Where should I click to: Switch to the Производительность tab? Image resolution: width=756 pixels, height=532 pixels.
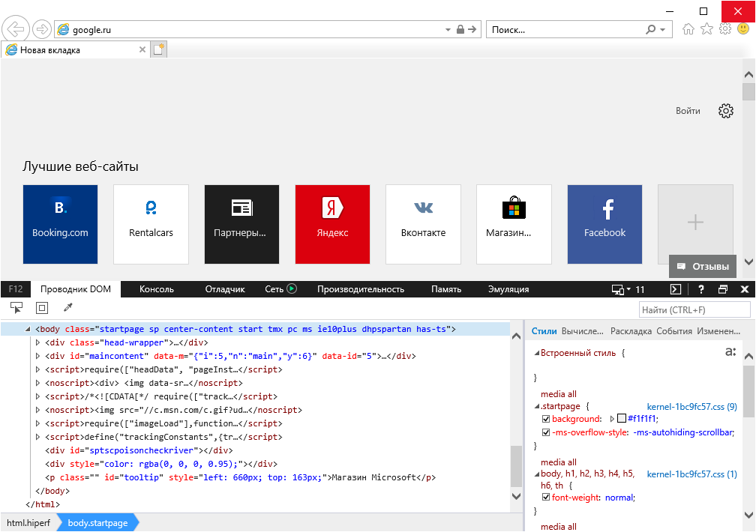click(x=361, y=289)
